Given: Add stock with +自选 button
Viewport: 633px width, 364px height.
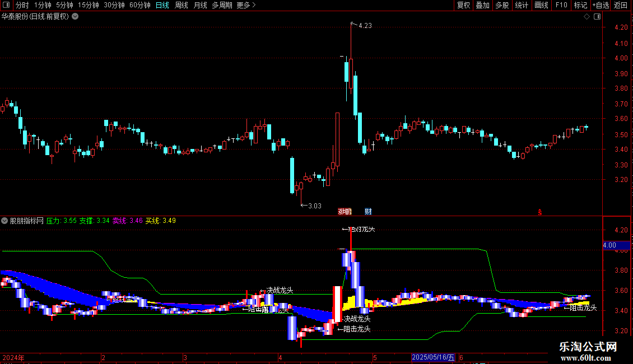Looking at the screenshot, I should coord(601,5).
